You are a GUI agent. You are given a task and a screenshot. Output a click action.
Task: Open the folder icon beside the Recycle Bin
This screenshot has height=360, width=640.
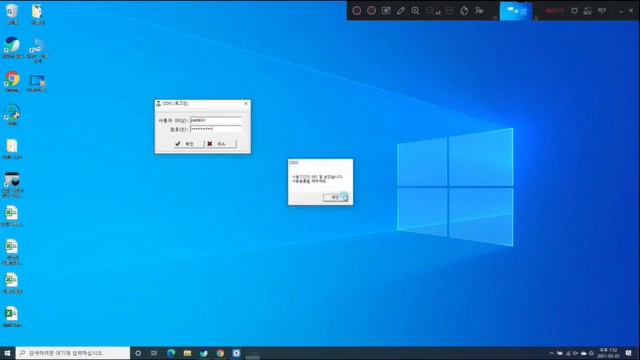pyautogui.click(x=38, y=14)
